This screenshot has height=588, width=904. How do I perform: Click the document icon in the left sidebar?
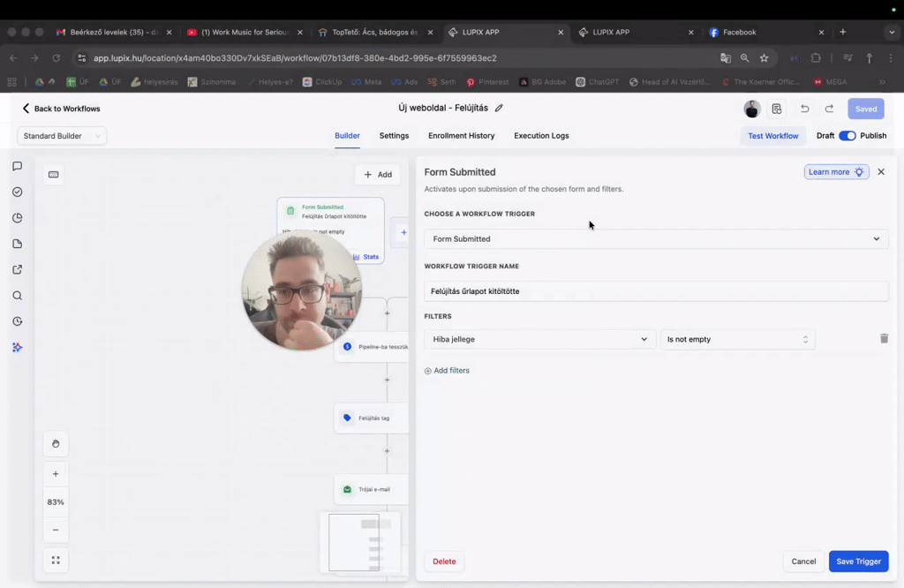point(17,243)
